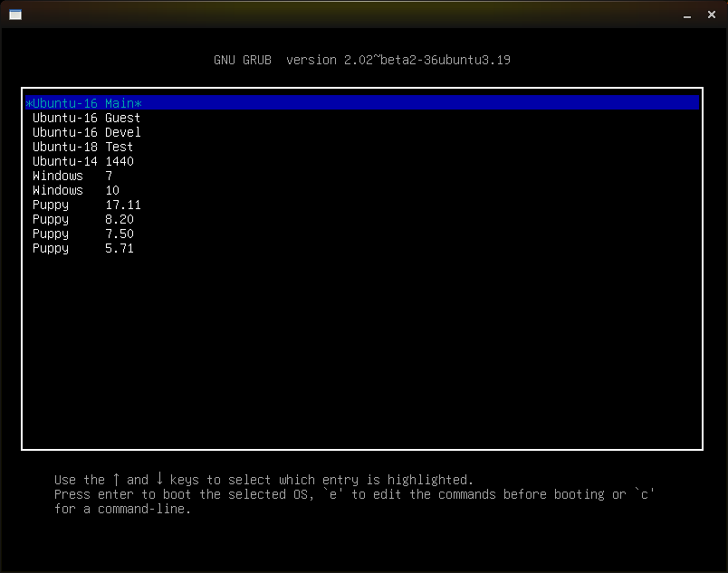Select the Puppy 8.20 entry

83,219
